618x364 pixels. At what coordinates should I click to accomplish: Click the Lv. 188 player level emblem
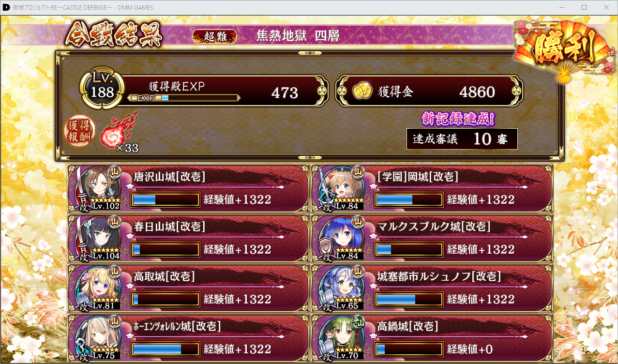pyautogui.click(x=102, y=88)
